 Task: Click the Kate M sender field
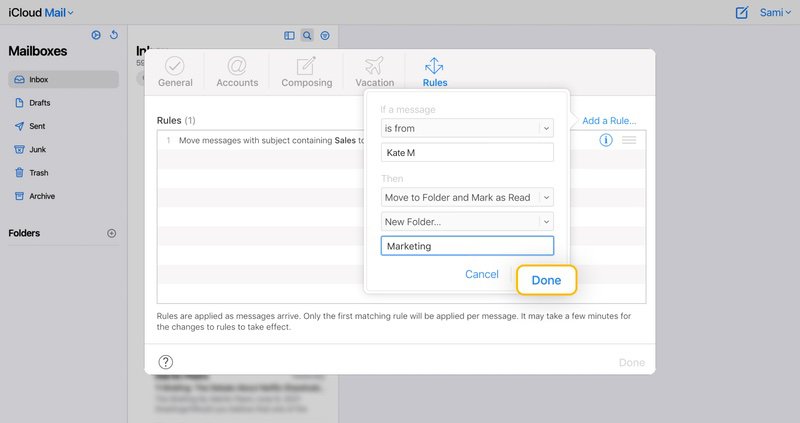467,153
